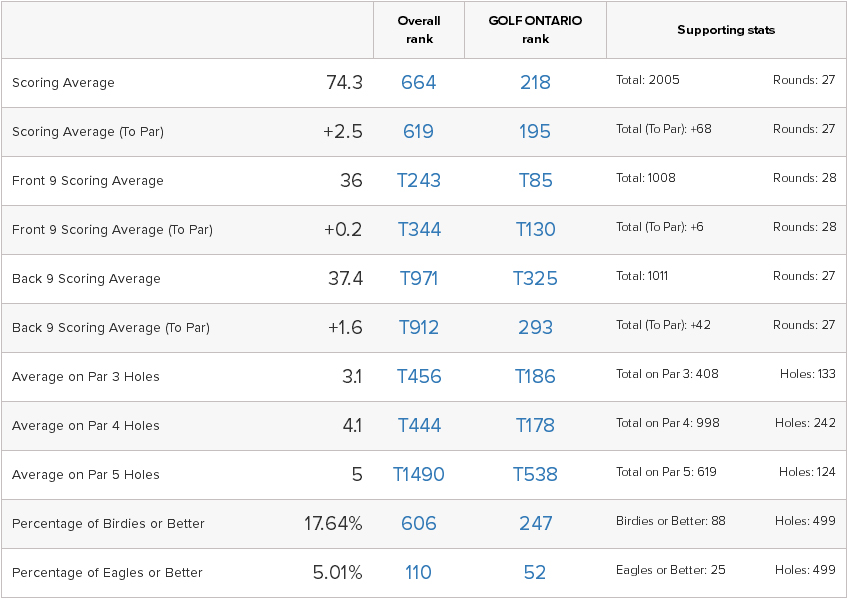Click overall rank 619 for Scoring Average To Par
Viewport: 848px width, 599px height.
[419, 131]
